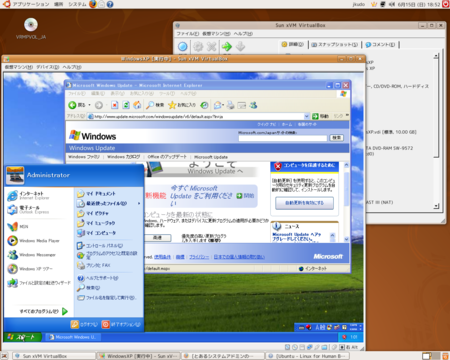Stop page loading in Internet Explorer
This screenshot has width=450, height=360.
tap(115, 105)
